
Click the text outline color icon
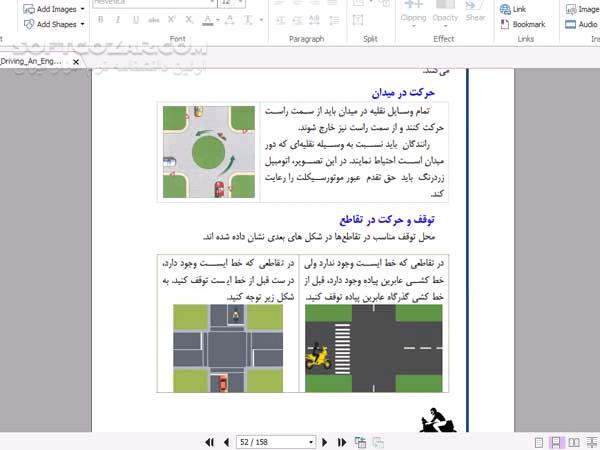(230, 20)
